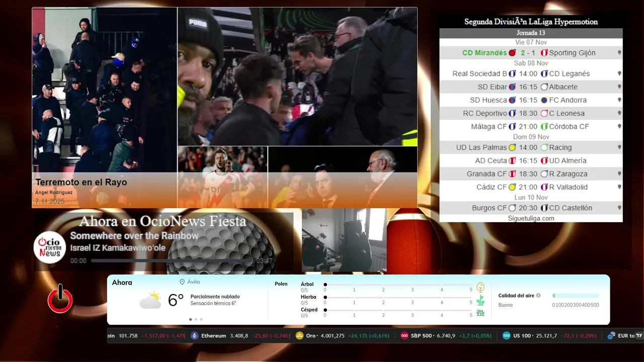Click the S&P 500 value 6.740,9

coord(445,336)
